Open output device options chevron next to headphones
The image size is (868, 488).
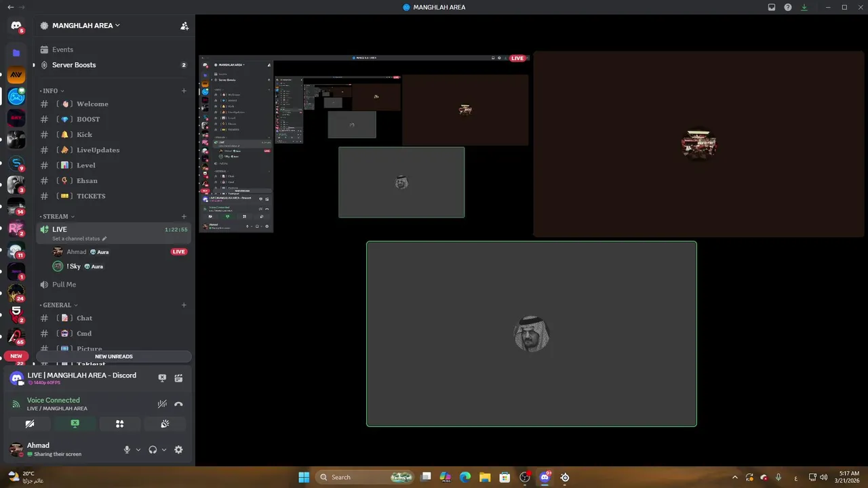pos(164,449)
